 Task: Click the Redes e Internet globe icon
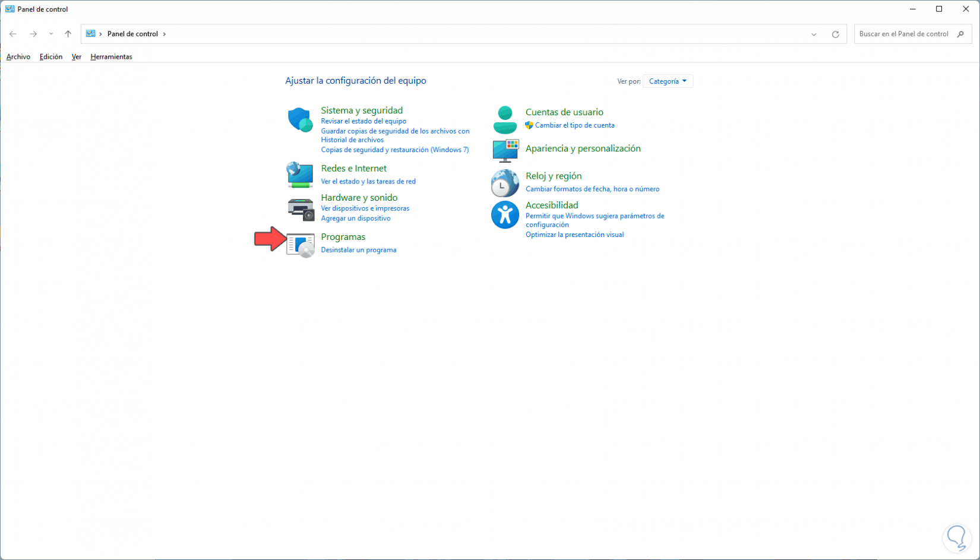[x=300, y=175]
